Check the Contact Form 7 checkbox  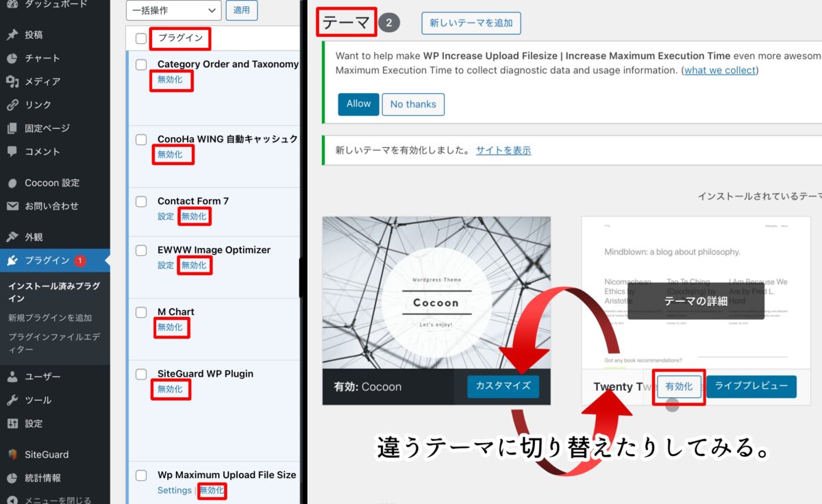(141, 201)
